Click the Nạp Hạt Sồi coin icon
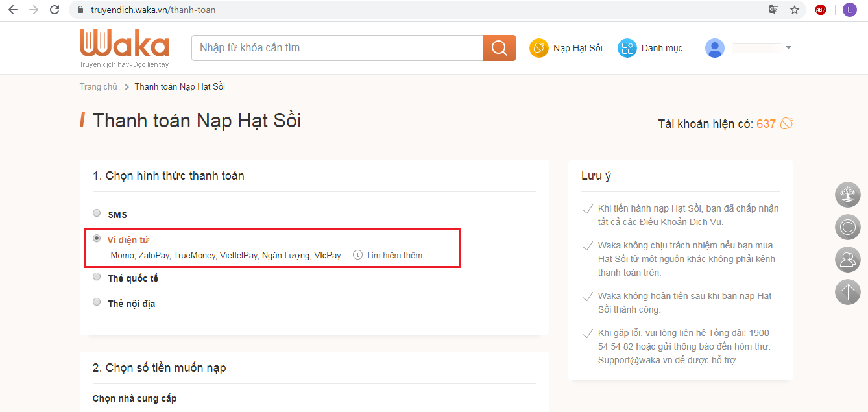The height and width of the screenshot is (412, 868). 539,48
